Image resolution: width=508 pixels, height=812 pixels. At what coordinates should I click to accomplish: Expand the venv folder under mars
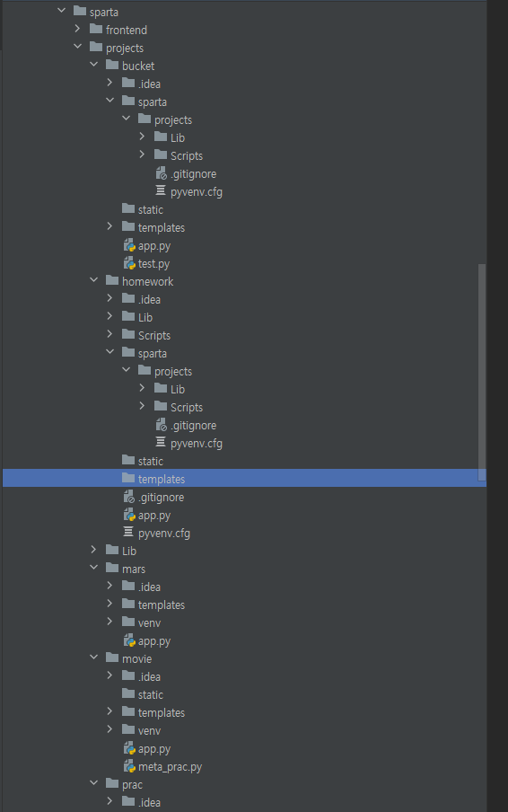tap(109, 622)
